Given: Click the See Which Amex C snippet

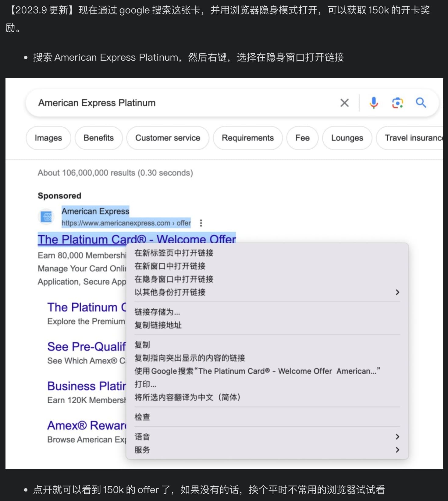Looking at the screenshot, I should 87,361.
